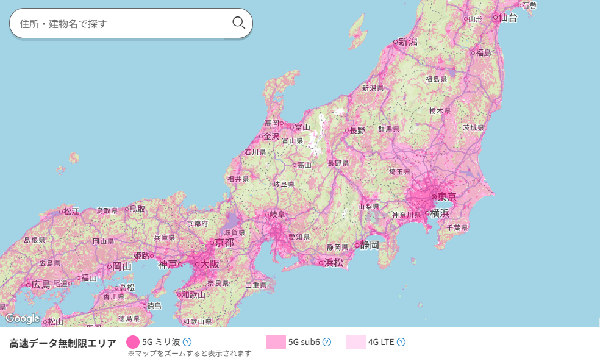This screenshot has width=600, height=364.
Task: Click the 福井県 prefecture label
Action: click(x=238, y=179)
